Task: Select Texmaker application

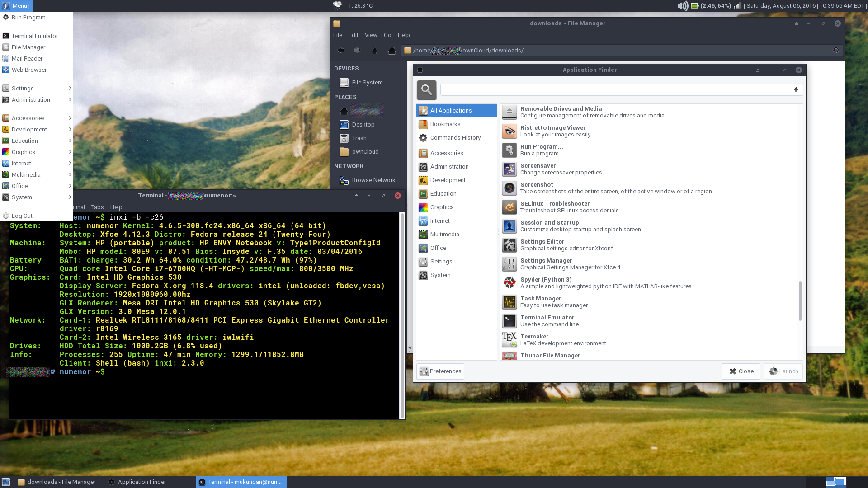Action: [649, 340]
